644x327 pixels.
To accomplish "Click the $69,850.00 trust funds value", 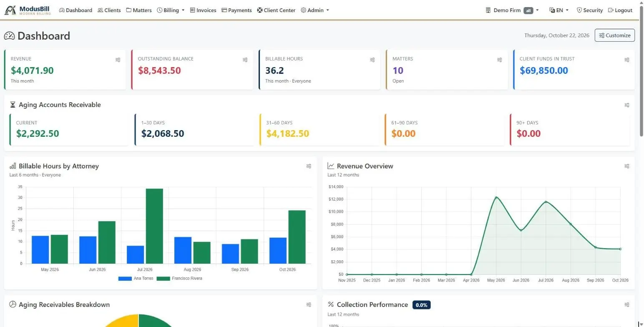I will (x=544, y=70).
